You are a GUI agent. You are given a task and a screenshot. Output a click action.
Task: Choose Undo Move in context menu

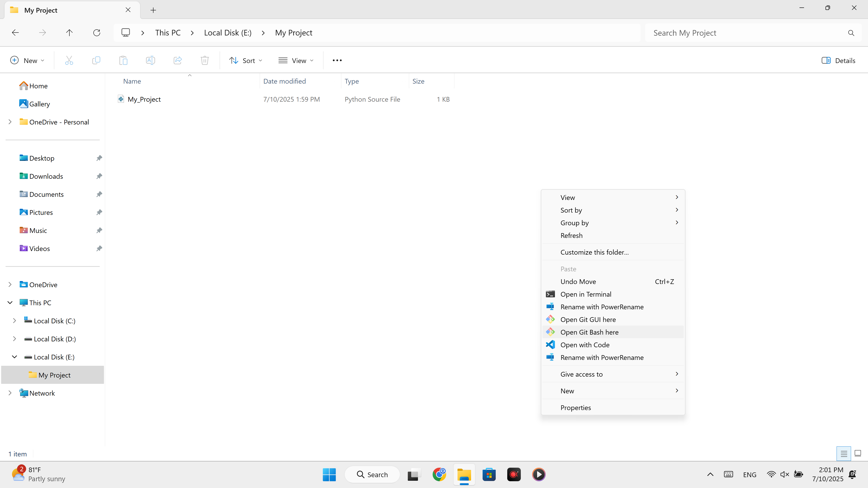coord(613,282)
